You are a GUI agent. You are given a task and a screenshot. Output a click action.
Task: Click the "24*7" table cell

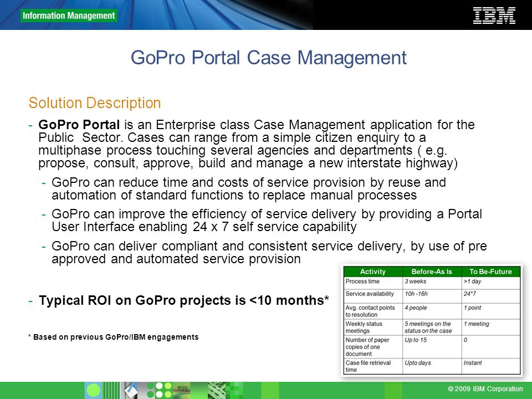click(490, 296)
